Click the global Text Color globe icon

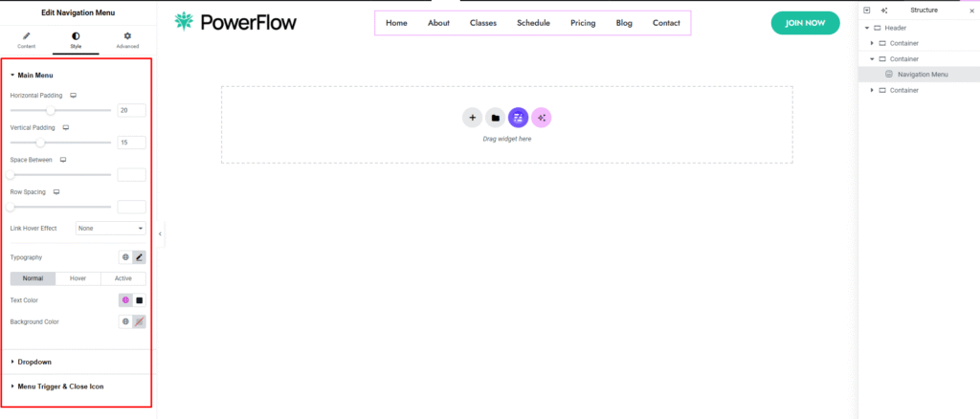point(124,299)
